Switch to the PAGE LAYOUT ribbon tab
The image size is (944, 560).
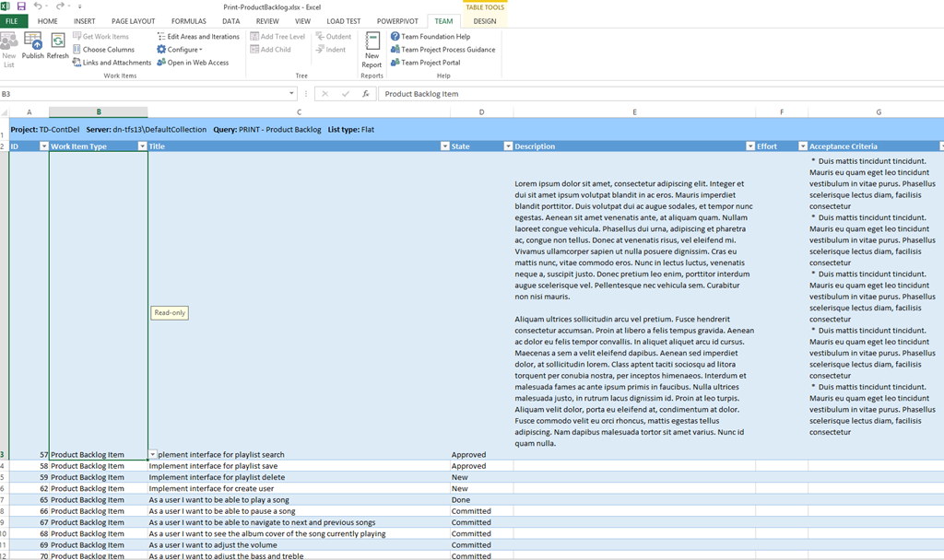(x=133, y=21)
